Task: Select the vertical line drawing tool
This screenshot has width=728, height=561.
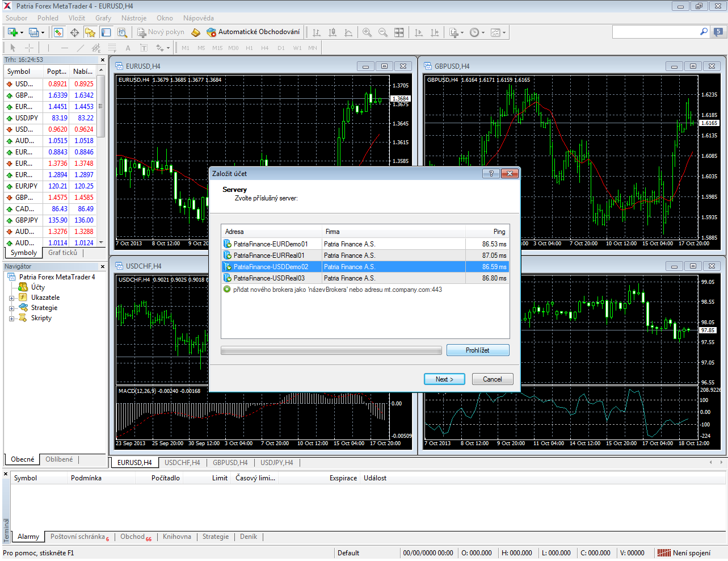Action: [x=49, y=48]
